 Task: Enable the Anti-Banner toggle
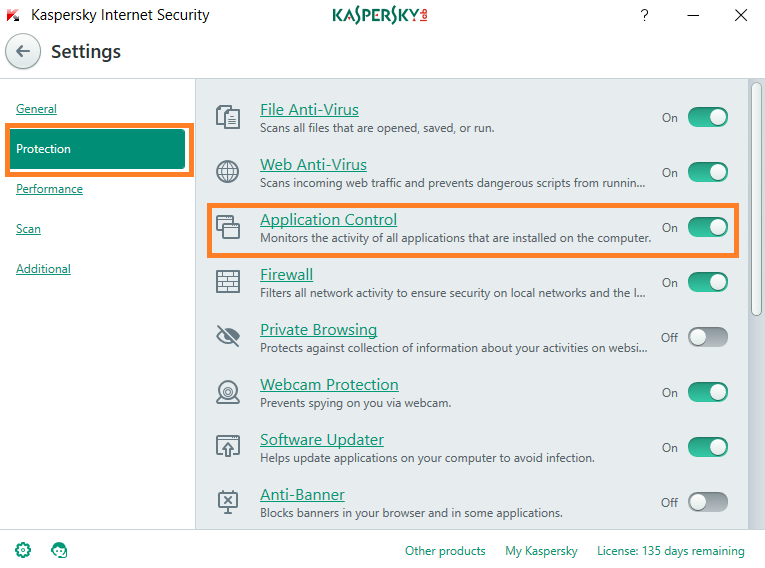[707, 502]
